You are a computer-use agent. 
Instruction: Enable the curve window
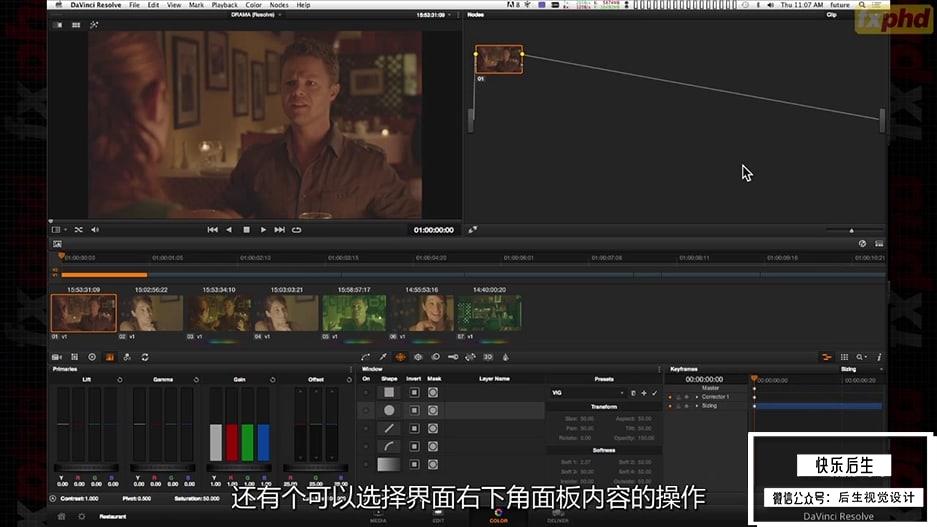pos(388,446)
